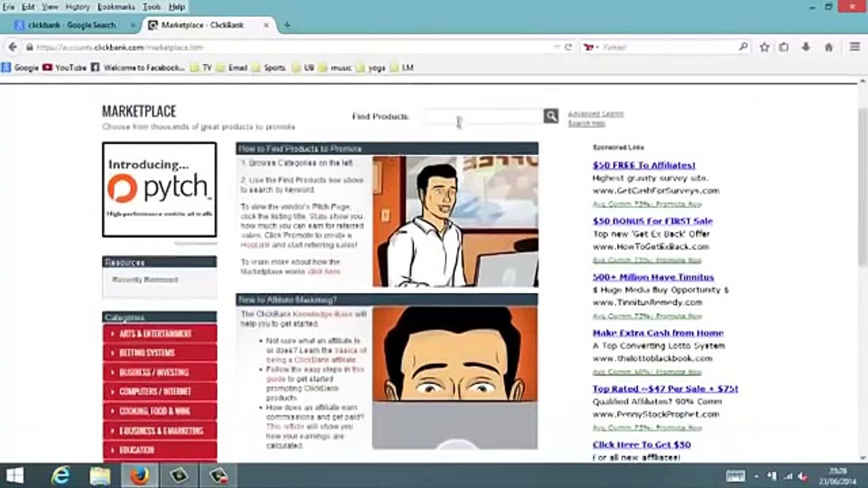
Task: Open the TV bookmarks folder
Action: pyautogui.click(x=201, y=68)
